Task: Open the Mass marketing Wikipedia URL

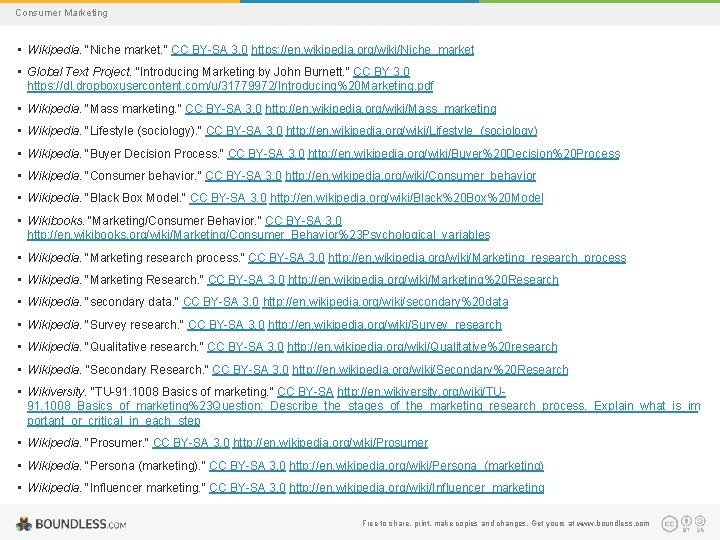Action: tap(381, 109)
